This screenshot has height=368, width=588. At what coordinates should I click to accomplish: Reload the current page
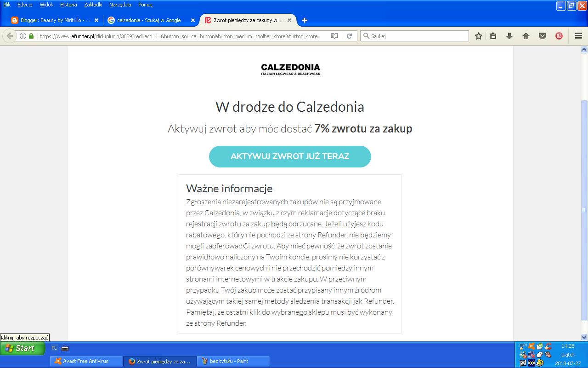click(349, 36)
